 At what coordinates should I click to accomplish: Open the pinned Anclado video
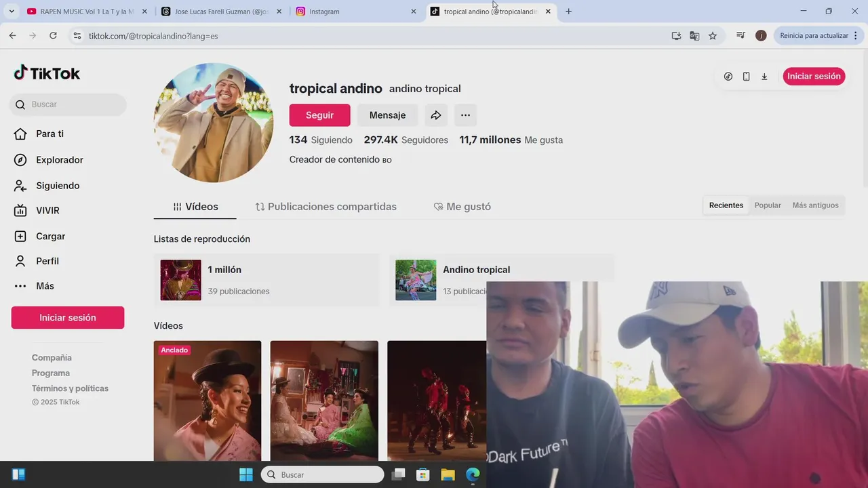[x=208, y=401]
